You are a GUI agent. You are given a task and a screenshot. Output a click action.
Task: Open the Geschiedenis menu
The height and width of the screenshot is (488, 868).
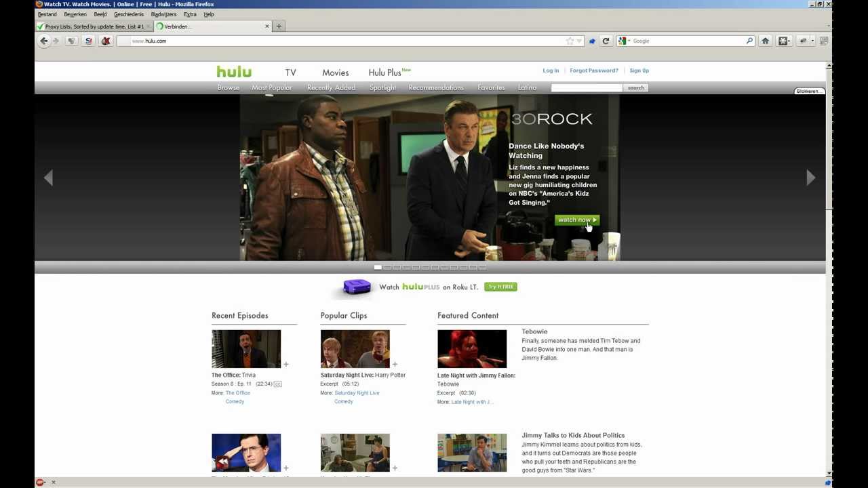pyautogui.click(x=129, y=14)
